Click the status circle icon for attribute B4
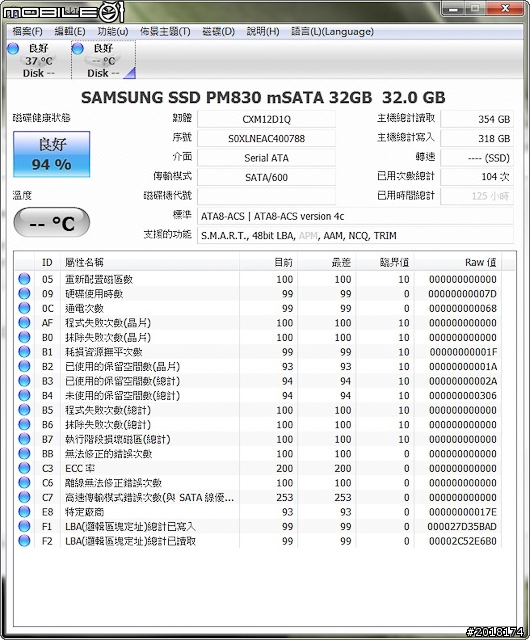This screenshot has height=640, width=530. pyautogui.click(x=24, y=395)
